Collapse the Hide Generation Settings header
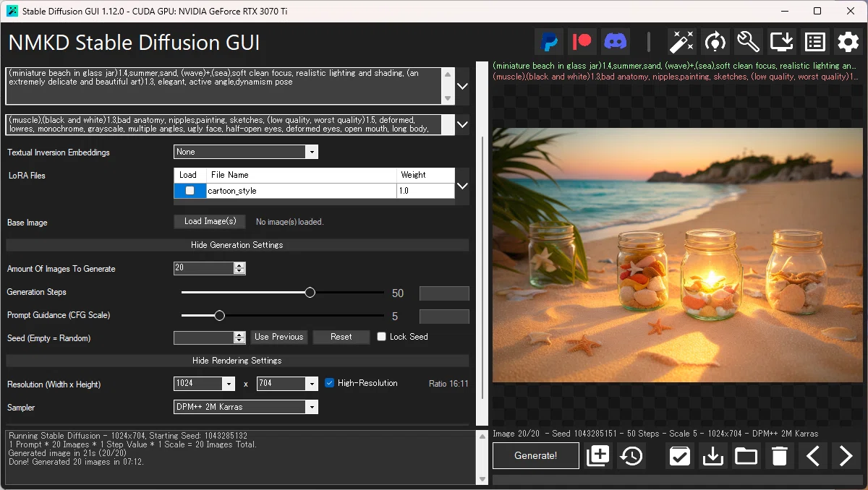Viewport: 868px width, 490px height. point(237,245)
